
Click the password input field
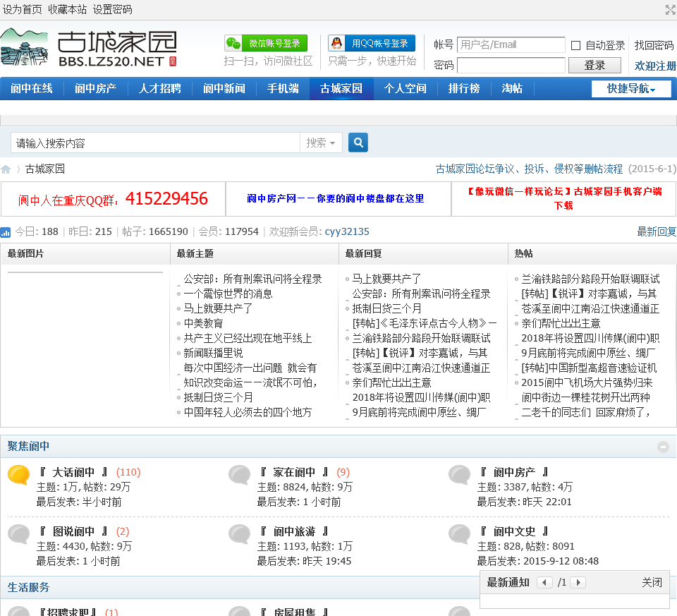pos(511,65)
